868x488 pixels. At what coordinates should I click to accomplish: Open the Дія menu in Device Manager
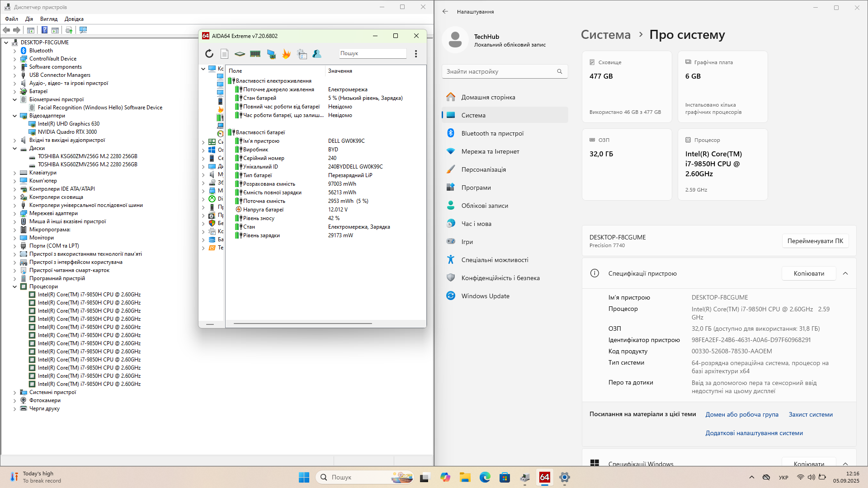click(x=29, y=19)
